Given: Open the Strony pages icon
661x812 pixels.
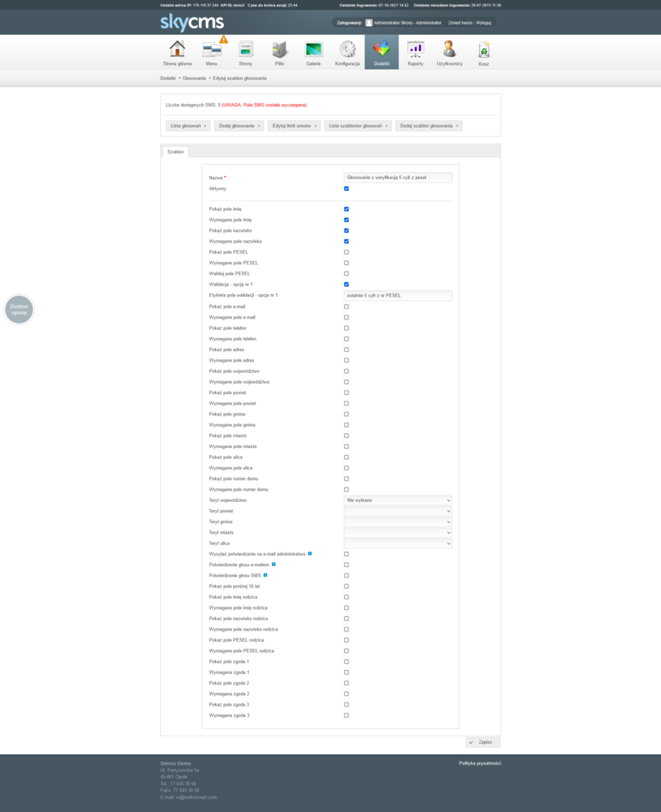Looking at the screenshot, I should [x=246, y=50].
